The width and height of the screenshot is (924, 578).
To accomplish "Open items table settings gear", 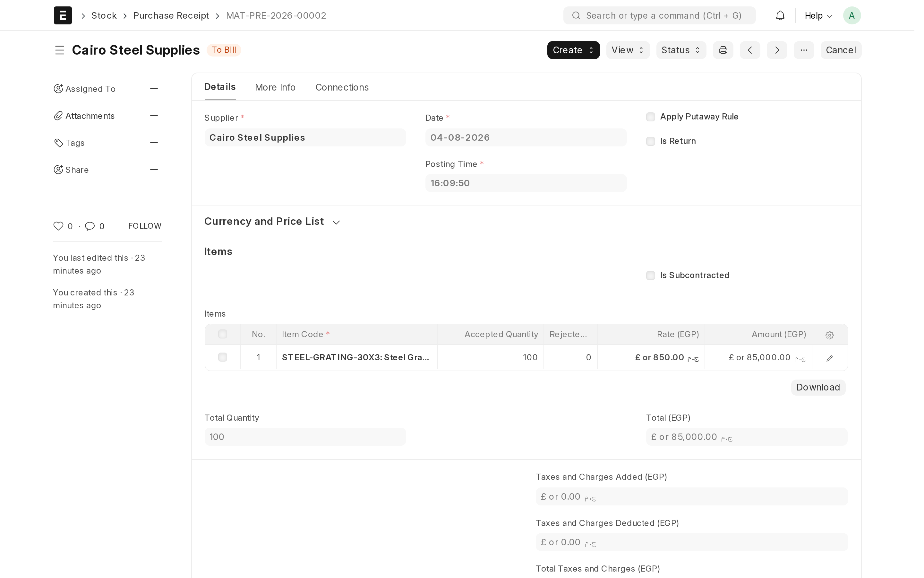I will (829, 335).
